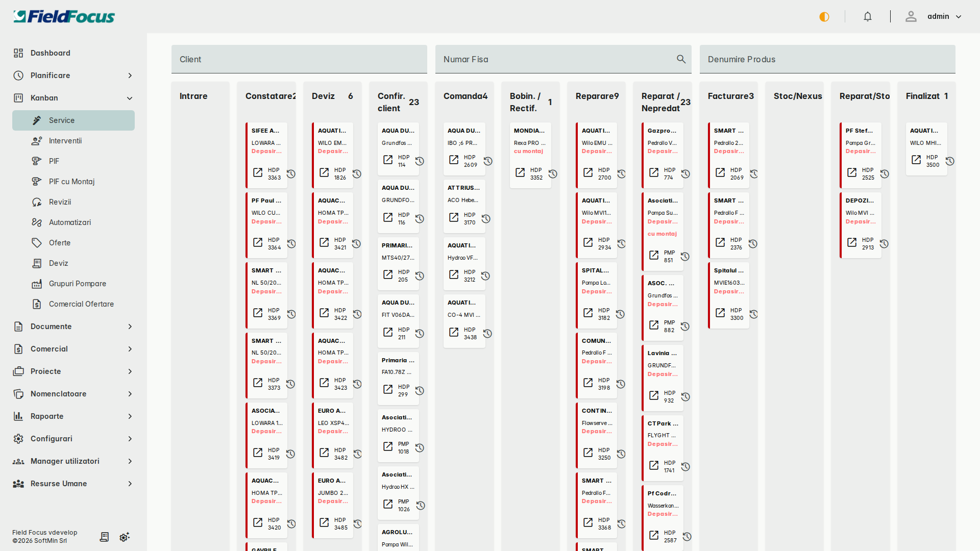The image size is (980, 551).
Task: Collapse the Kanban menu chevron
Action: (x=130, y=98)
